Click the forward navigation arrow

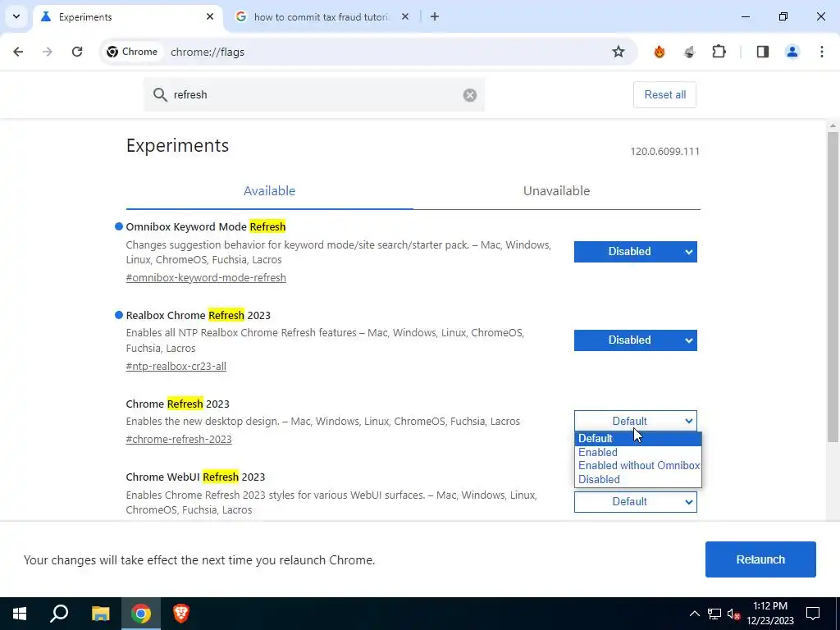click(x=47, y=52)
